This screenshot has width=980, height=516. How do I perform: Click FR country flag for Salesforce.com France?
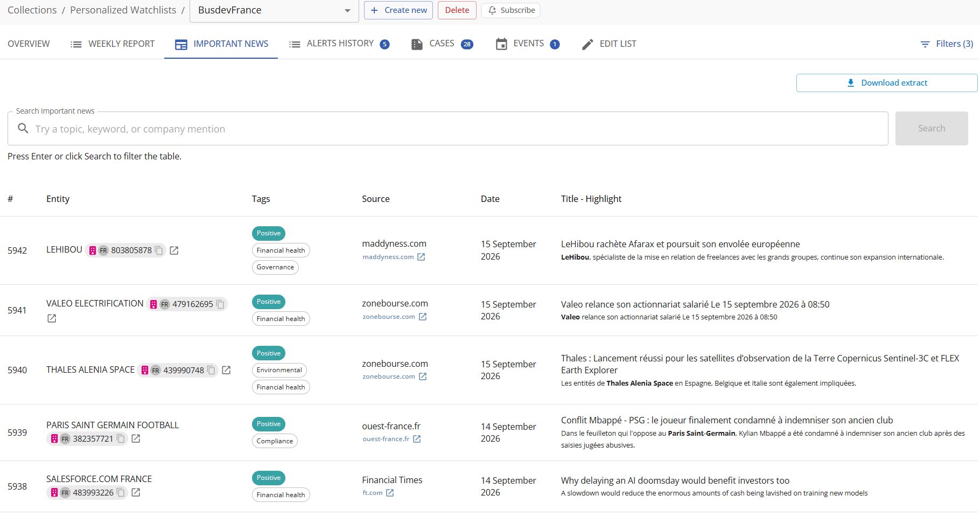(x=65, y=492)
